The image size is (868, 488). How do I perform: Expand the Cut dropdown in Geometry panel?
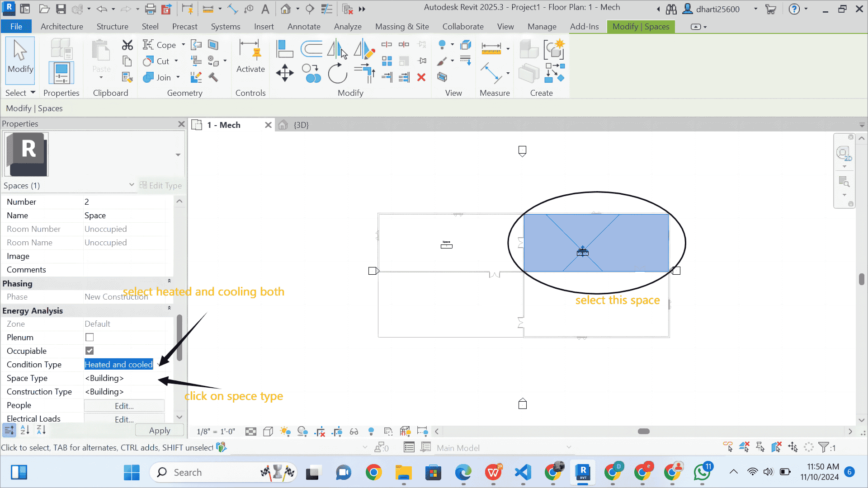pyautogui.click(x=177, y=61)
